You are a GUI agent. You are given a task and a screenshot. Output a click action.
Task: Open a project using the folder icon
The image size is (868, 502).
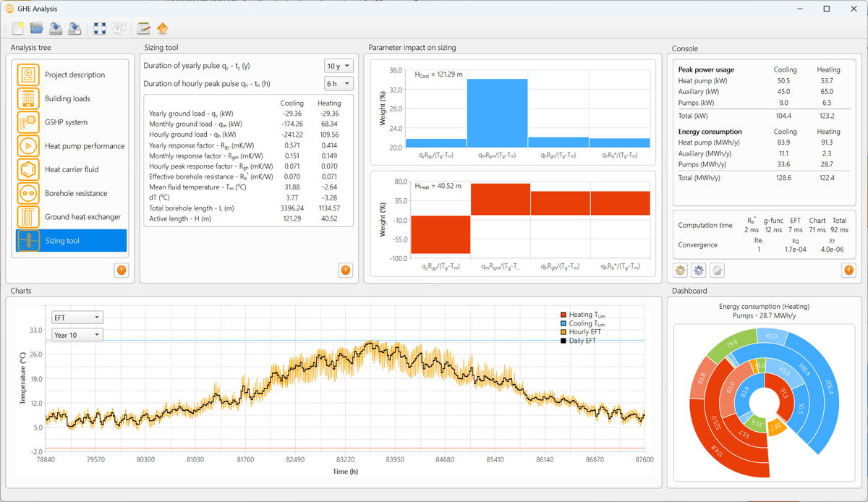click(37, 29)
